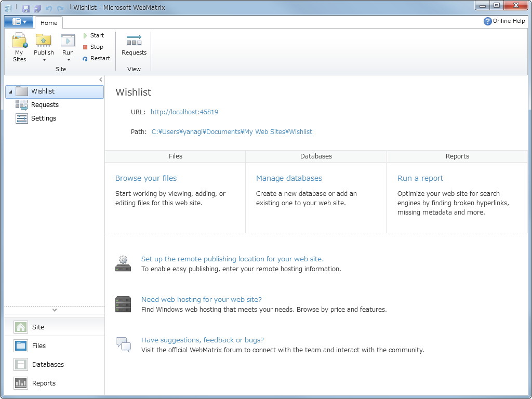Collapse the left sidebar panel
Screen dimensions: 532x399
pos(101,79)
